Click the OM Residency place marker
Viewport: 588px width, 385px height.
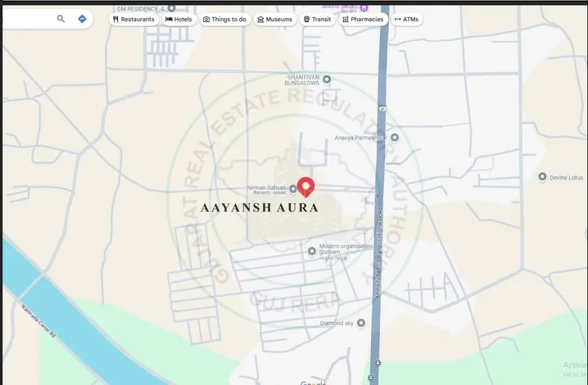click(x=170, y=8)
